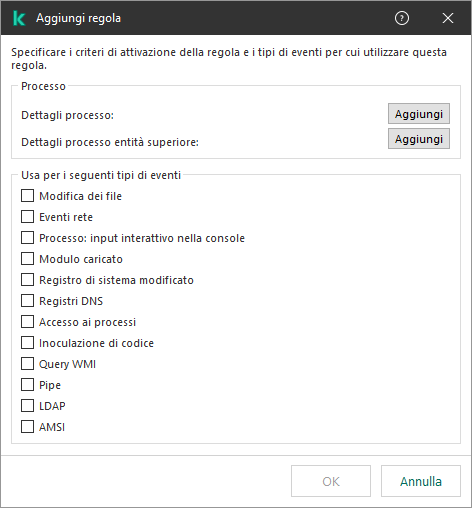This screenshot has height=508, width=472.
Task: Add parent process details via Aggiungi
Action: point(419,139)
